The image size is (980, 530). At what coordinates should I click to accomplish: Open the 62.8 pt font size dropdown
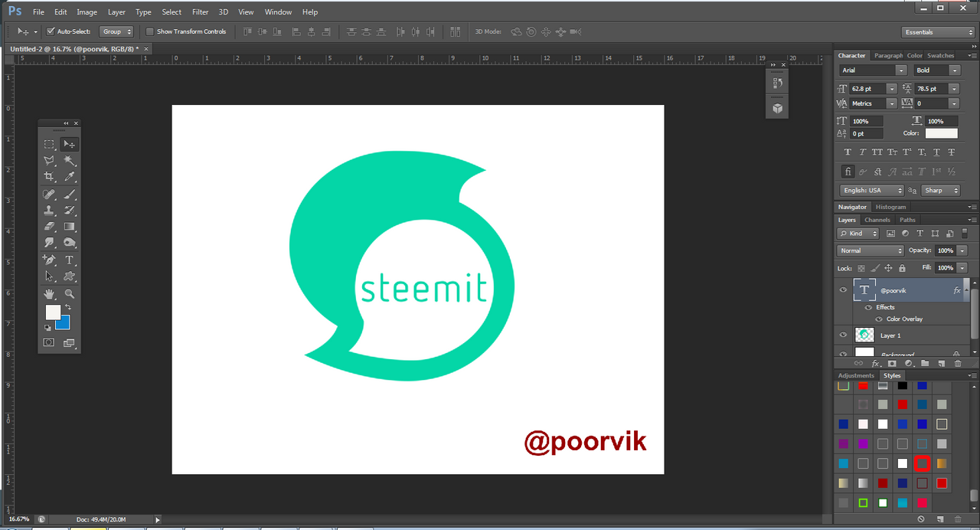(x=892, y=89)
